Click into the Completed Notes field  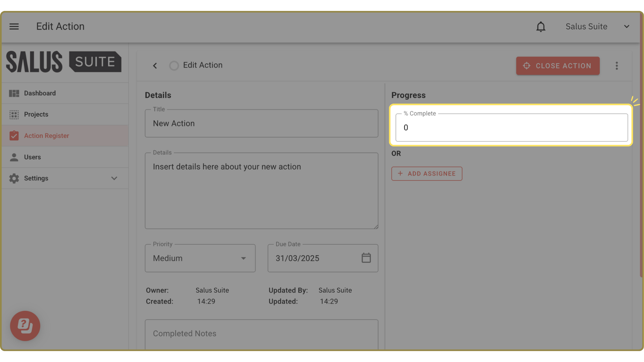pyautogui.click(x=261, y=334)
